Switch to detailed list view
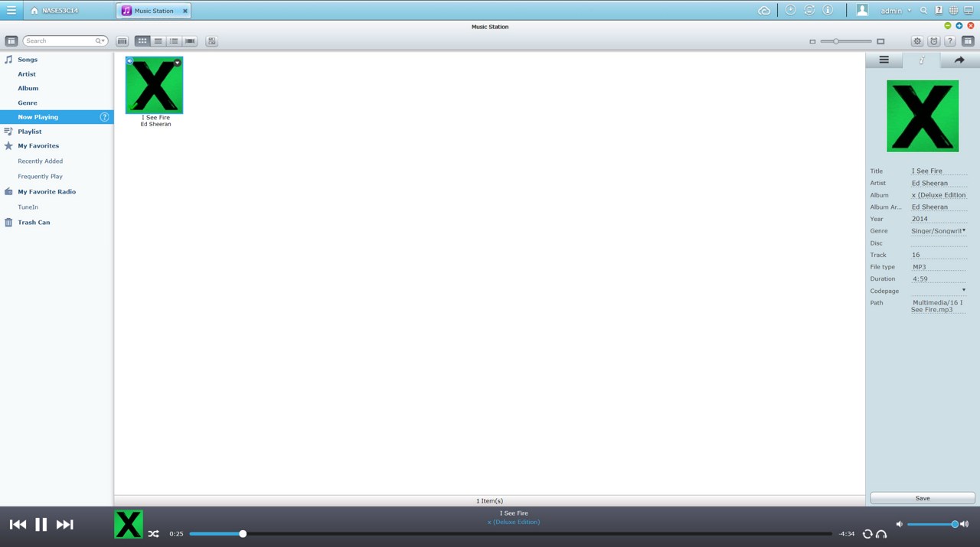980x547 pixels. (174, 41)
